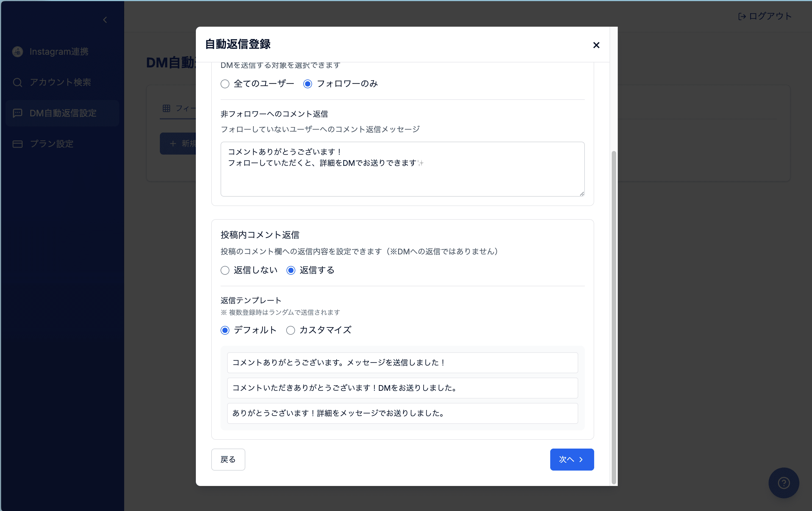Open DM自動返信設定 via its chat bubble icon
The width and height of the screenshot is (812, 511).
pyautogui.click(x=18, y=113)
